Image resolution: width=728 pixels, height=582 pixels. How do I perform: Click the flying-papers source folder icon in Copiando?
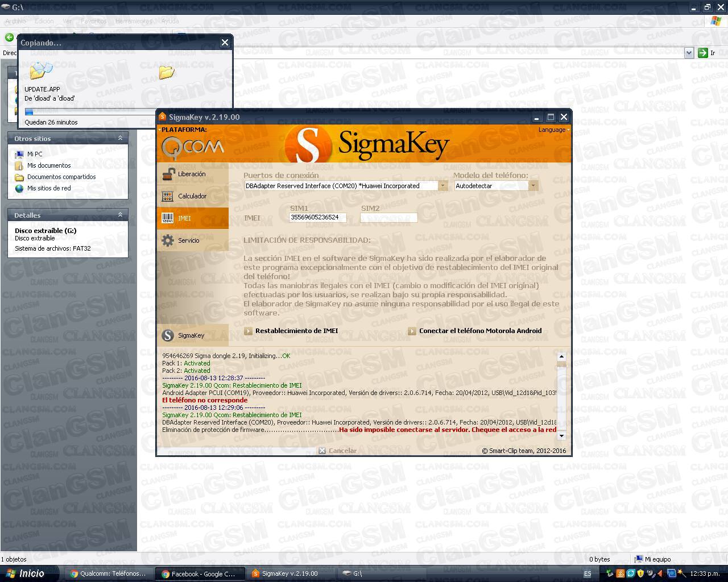(x=41, y=71)
